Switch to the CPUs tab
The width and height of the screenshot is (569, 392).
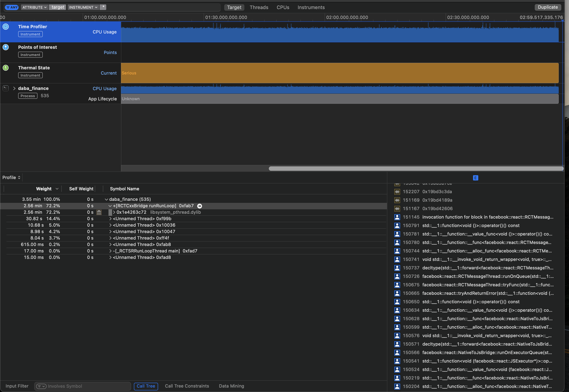283,7
